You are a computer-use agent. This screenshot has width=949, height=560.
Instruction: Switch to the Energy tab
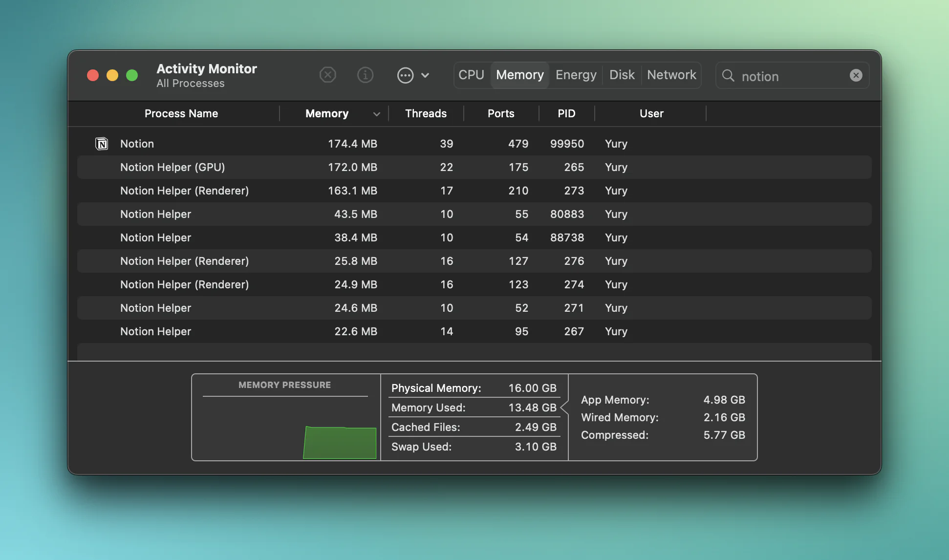tap(576, 75)
